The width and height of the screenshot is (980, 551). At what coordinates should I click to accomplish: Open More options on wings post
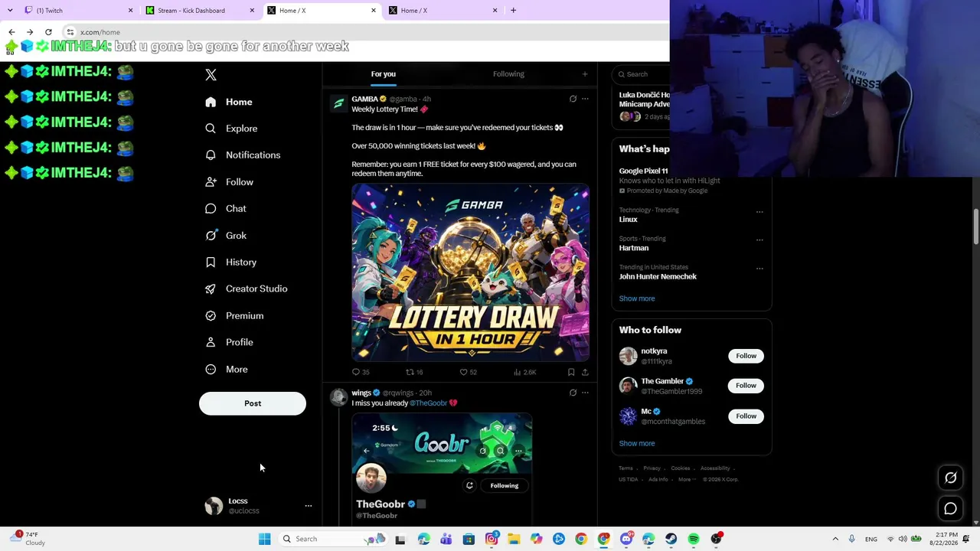point(585,393)
